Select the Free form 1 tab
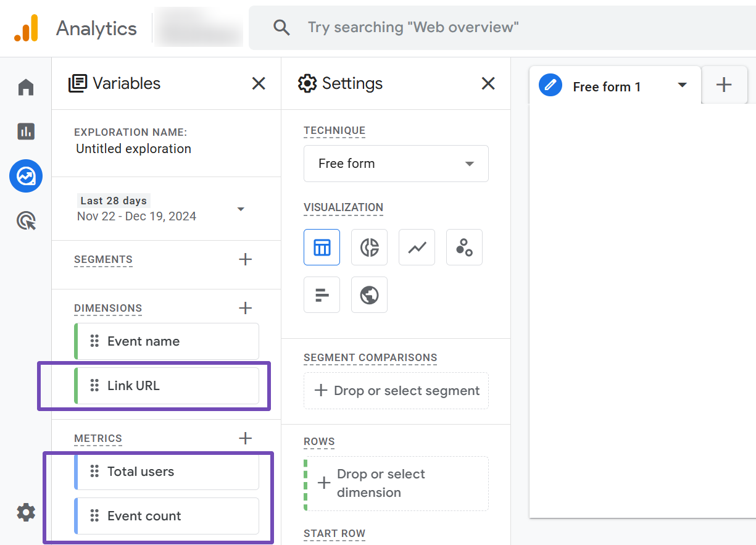Screen dimensions: 756x545 pos(606,87)
